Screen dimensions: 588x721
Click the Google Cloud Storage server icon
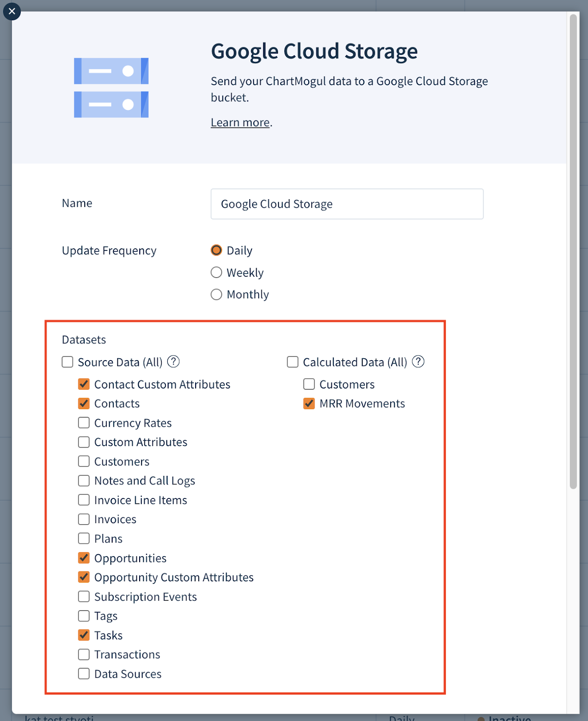point(111,88)
